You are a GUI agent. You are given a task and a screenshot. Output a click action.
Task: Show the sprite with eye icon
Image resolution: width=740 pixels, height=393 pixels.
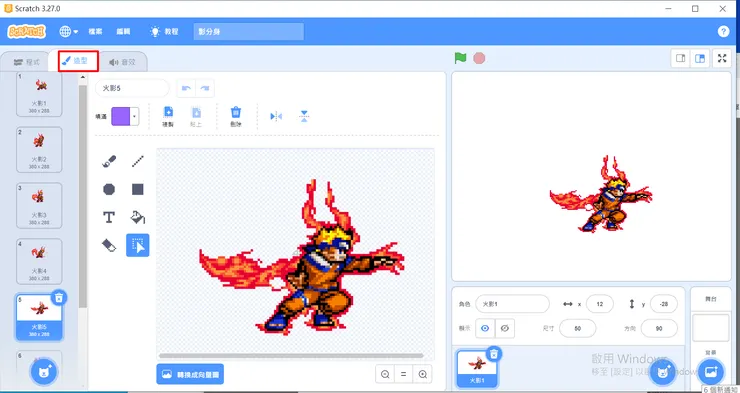coord(485,328)
